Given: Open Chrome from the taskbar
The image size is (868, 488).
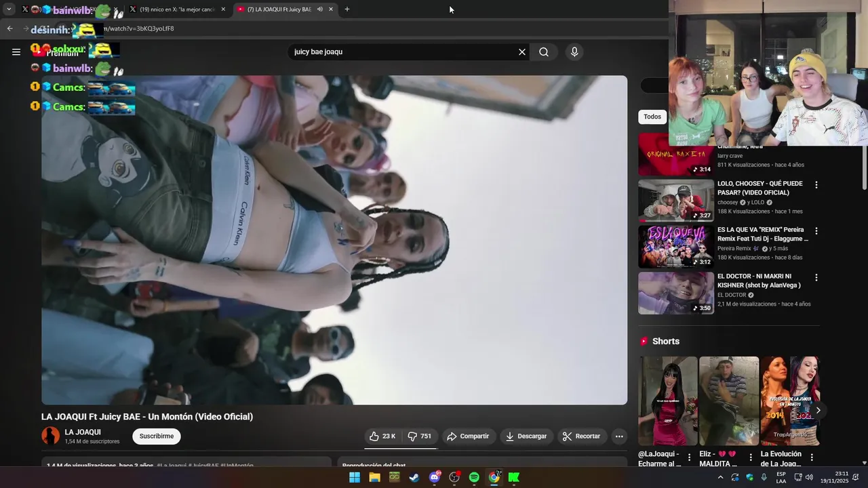Looking at the screenshot, I should (x=494, y=477).
